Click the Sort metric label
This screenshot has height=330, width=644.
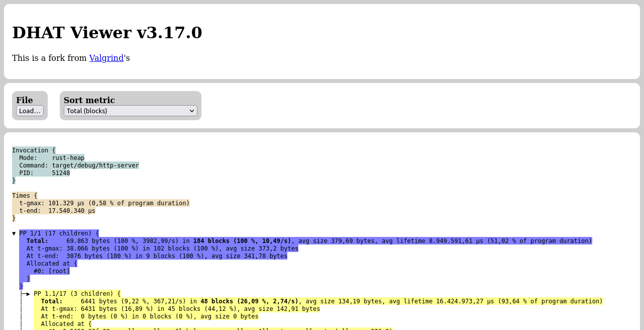(x=89, y=100)
